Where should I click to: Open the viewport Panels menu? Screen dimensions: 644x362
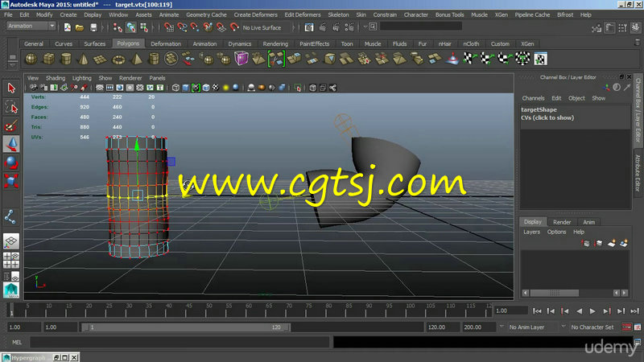click(157, 78)
